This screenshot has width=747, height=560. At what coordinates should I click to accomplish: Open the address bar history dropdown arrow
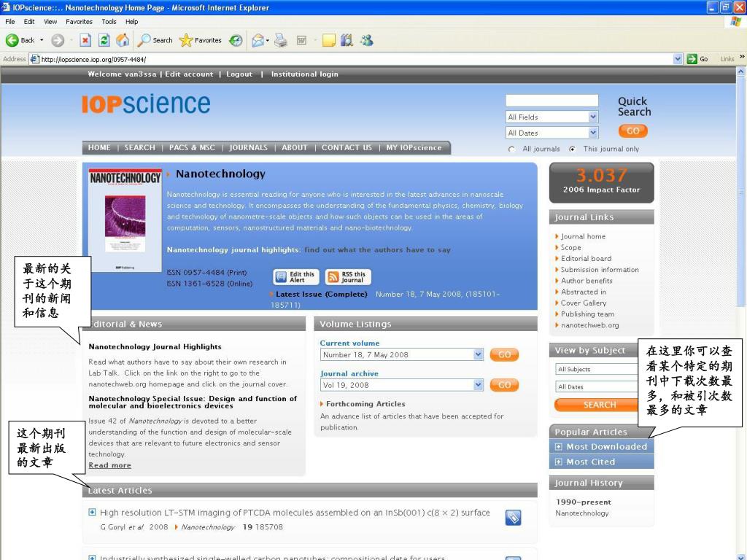(678, 59)
